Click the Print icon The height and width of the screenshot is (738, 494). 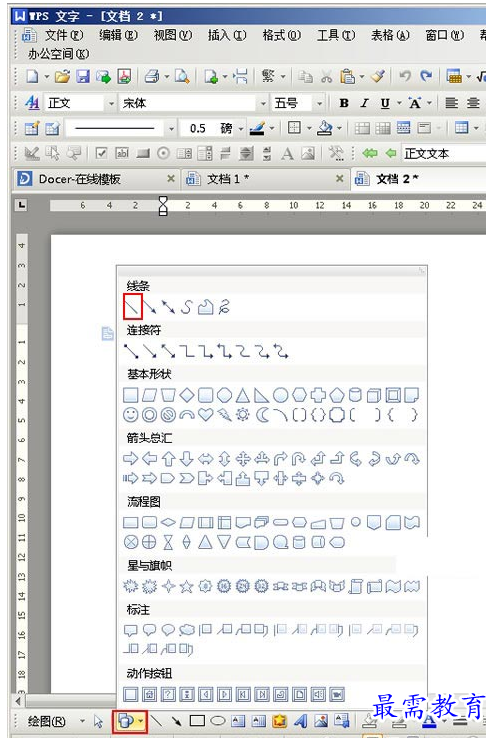pyautogui.click(x=151, y=76)
